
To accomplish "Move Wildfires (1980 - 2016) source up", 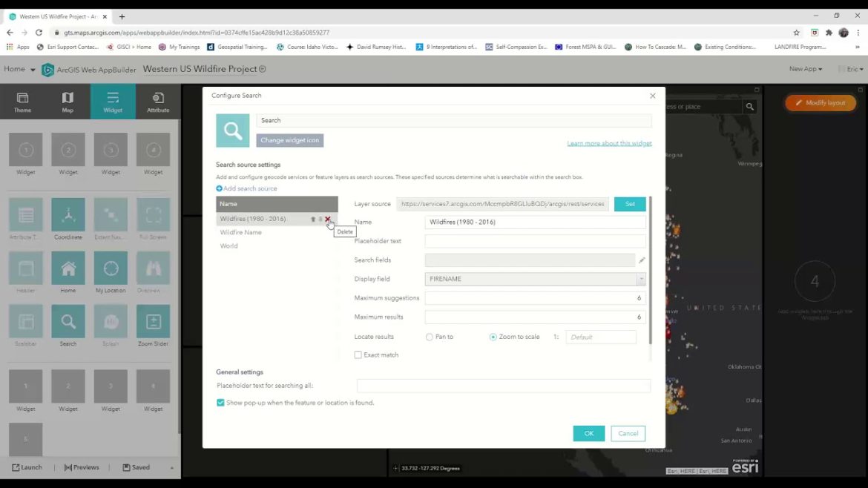I will pyautogui.click(x=313, y=219).
